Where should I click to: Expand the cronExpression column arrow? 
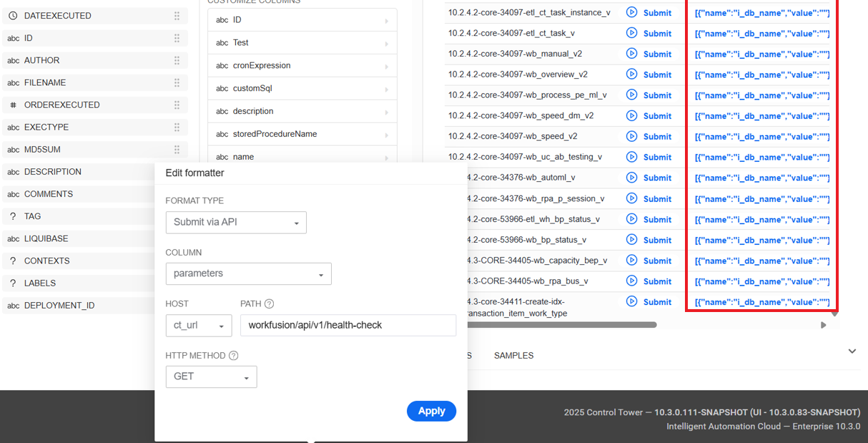click(386, 66)
